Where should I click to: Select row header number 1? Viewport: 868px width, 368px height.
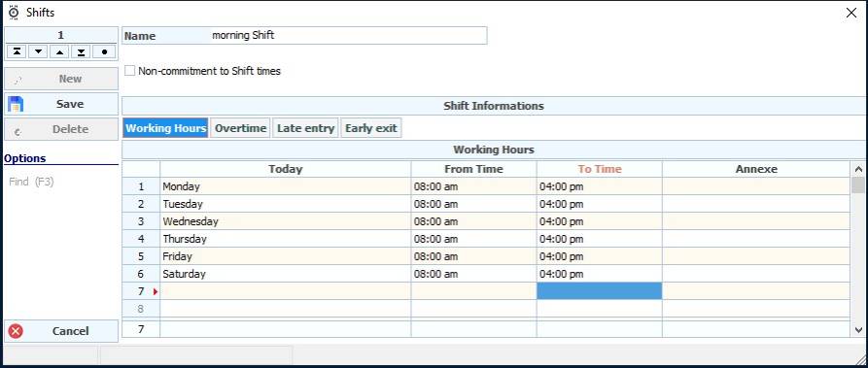pyautogui.click(x=141, y=186)
